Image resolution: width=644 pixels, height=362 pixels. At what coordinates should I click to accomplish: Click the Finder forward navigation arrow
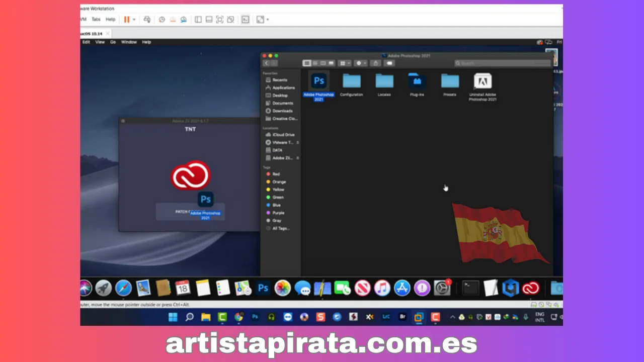(274, 63)
